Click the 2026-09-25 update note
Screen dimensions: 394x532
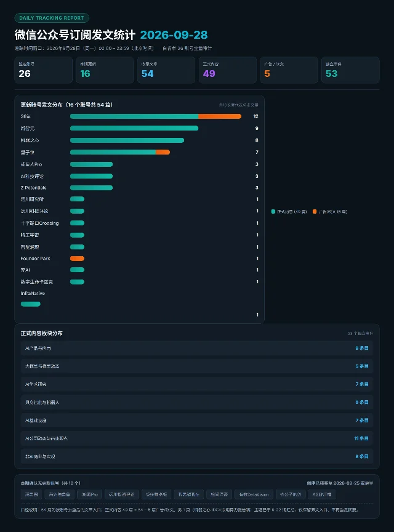pos(340,483)
